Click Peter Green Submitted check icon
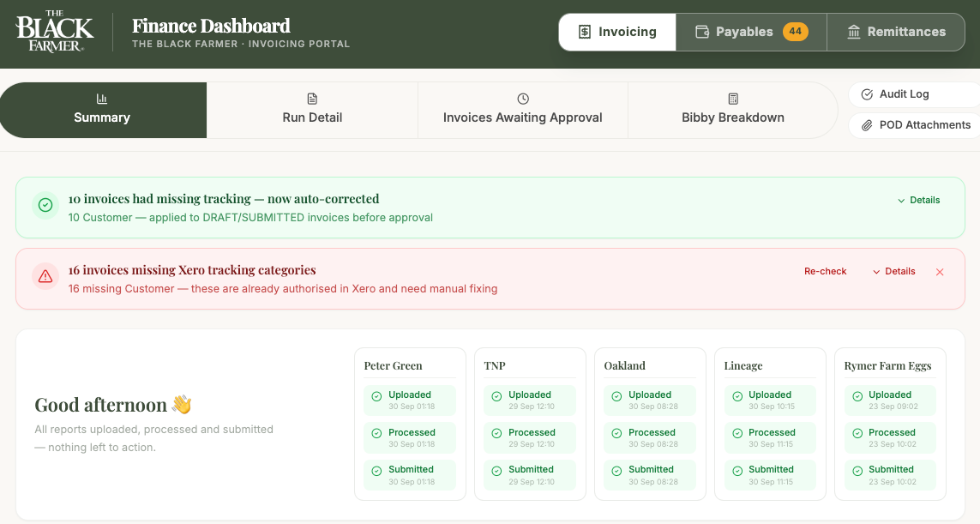Viewport: 980px width, 524px height. coord(377,471)
